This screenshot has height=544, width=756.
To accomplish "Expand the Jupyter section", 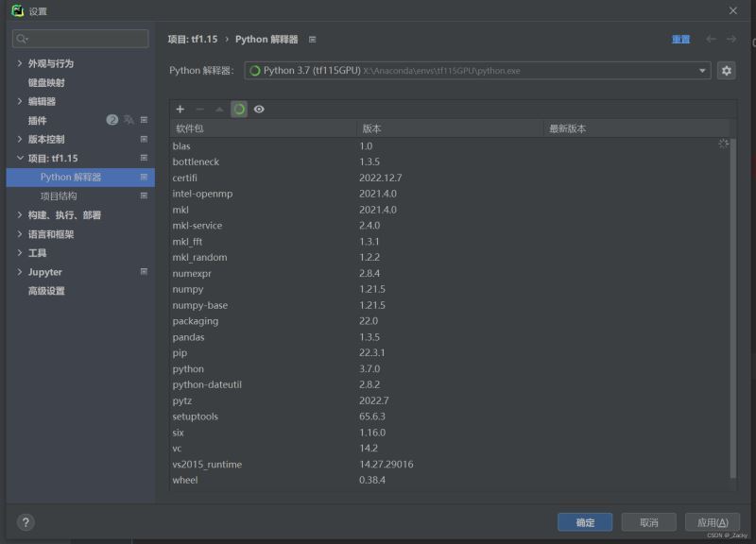I will (20, 272).
